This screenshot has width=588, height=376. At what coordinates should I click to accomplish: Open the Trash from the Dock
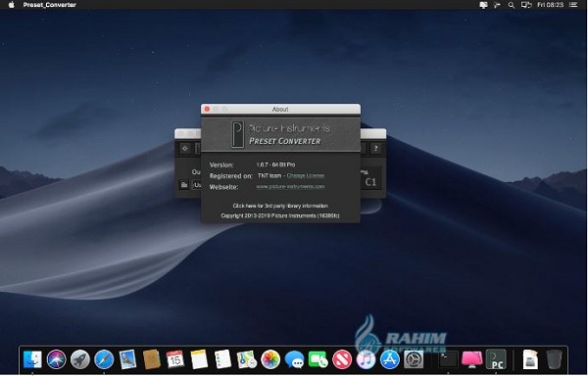pyautogui.click(x=554, y=359)
